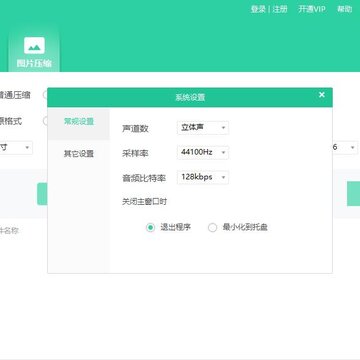This screenshot has width=360, height=360.
Task: Click the 登录 login link
Action: (x=258, y=9)
